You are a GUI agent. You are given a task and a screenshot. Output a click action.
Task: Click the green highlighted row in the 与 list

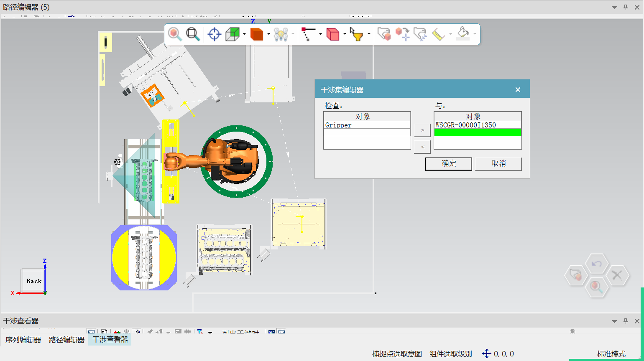[x=478, y=132]
